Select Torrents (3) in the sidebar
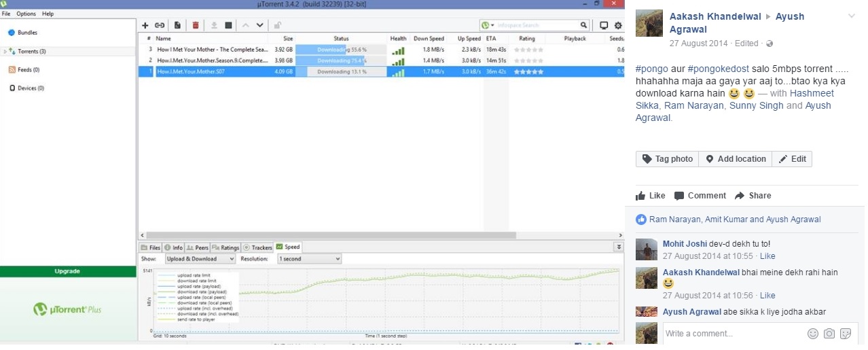This screenshot has width=868, height=350. [x=32, y=52]
